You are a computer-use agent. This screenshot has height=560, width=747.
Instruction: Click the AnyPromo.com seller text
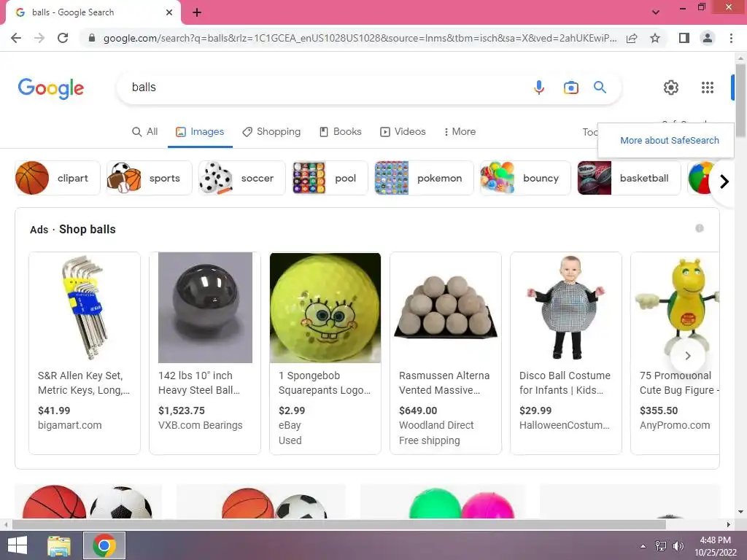point(675,425)
